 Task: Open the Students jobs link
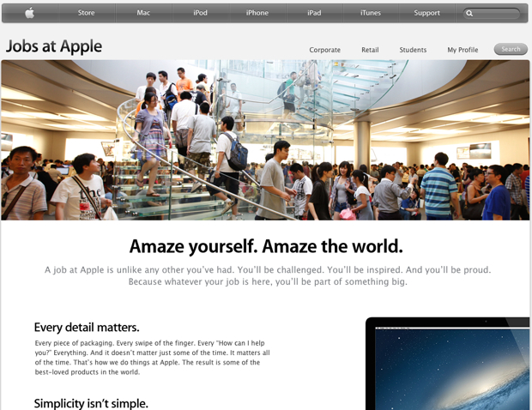413,50
